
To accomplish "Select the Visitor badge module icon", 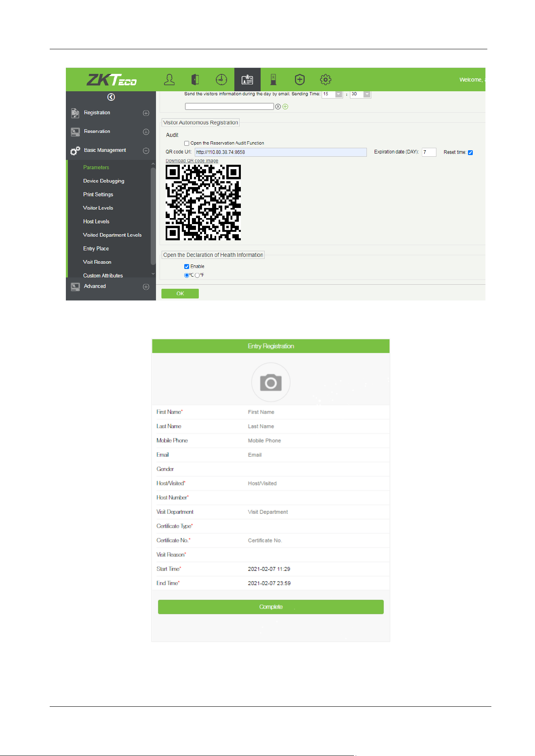I will pyautogui.click(x=247, y=80).
